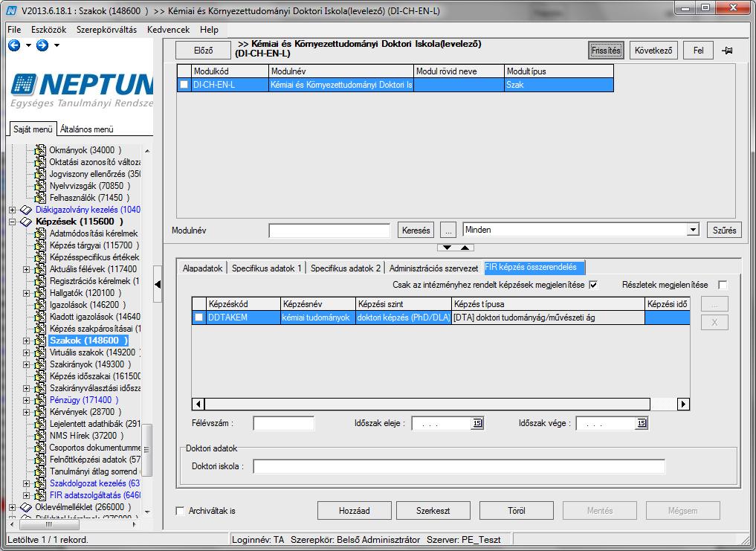
Task: Click the Szűrés button
Action: click(724, 231)
